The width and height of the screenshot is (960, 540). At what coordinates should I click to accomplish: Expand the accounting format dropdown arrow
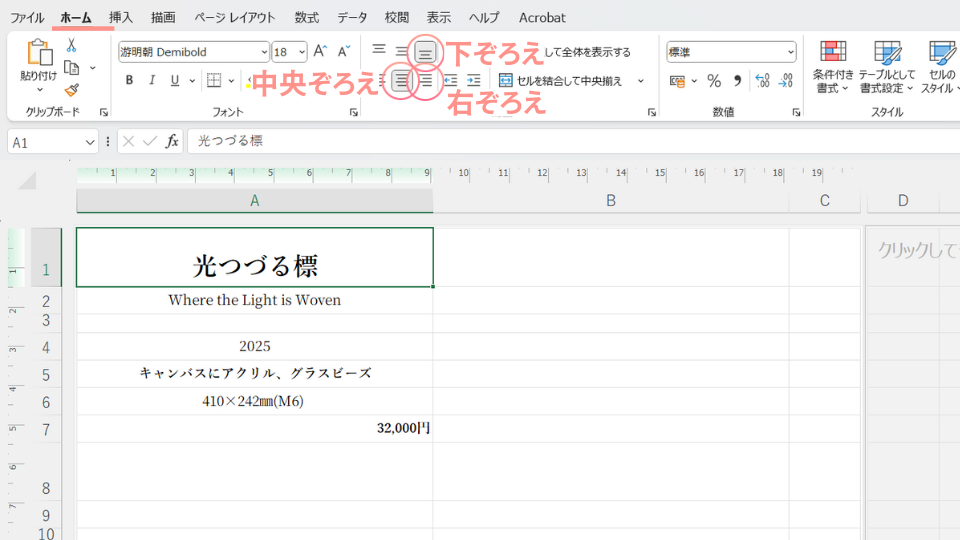[x=694, y=81]
